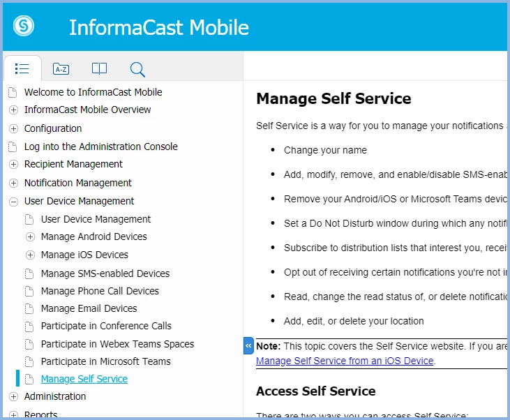
Task: Open Manage Email Devices topic
Action: (89, 308)
